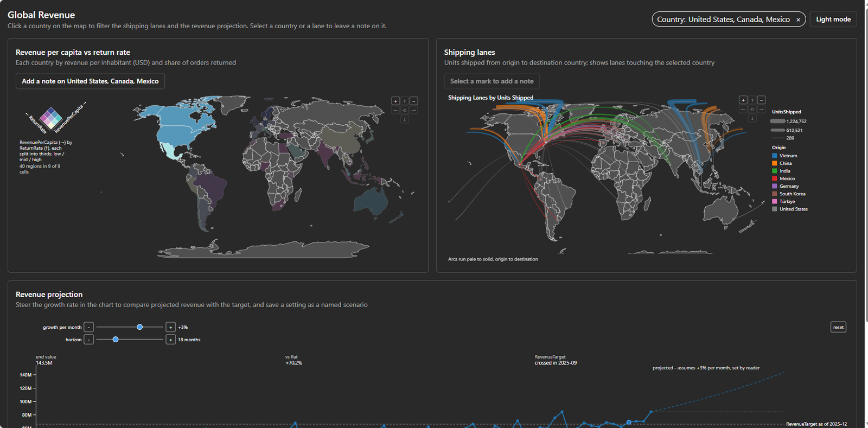The width and height of the screenshot is (868, 428).
Task: Select Germany in the Origin legend
Action: point(785,186)
